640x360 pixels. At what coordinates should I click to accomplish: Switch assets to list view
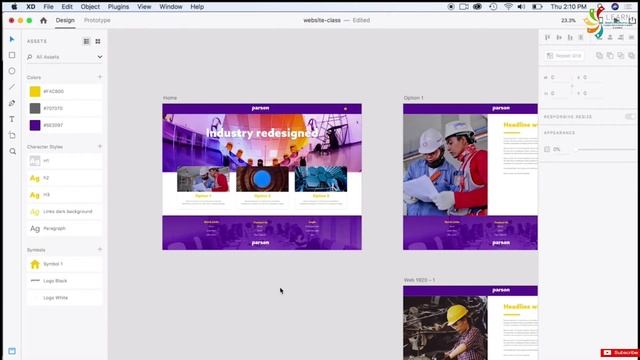[x=87, y=41]
